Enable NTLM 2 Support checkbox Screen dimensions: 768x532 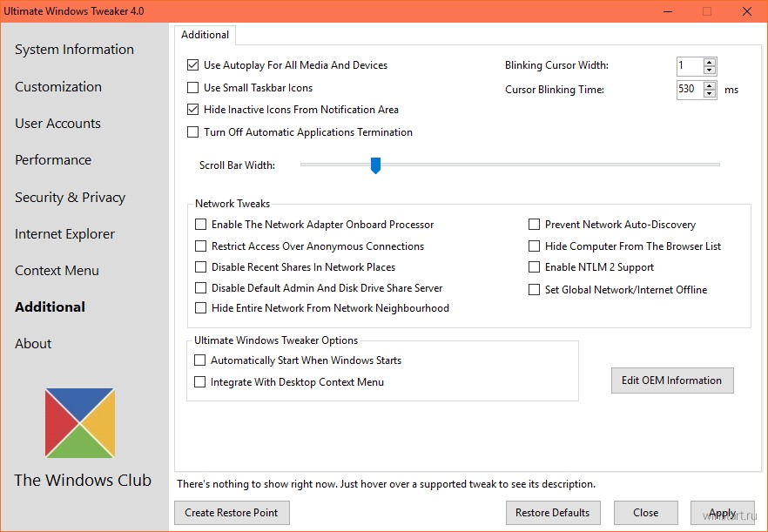point(534,267)
